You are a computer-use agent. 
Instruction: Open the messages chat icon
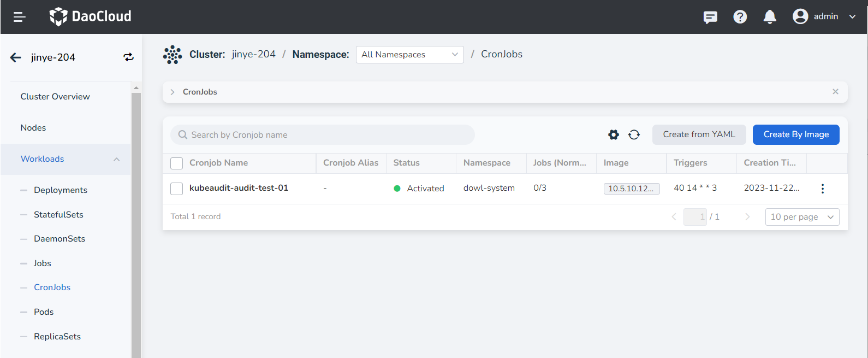(710, 17)
